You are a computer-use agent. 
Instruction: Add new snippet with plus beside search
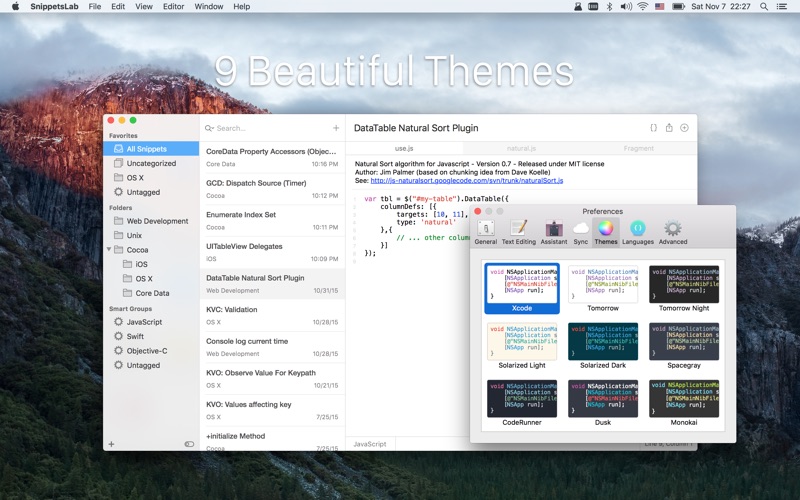coord(336,128)
